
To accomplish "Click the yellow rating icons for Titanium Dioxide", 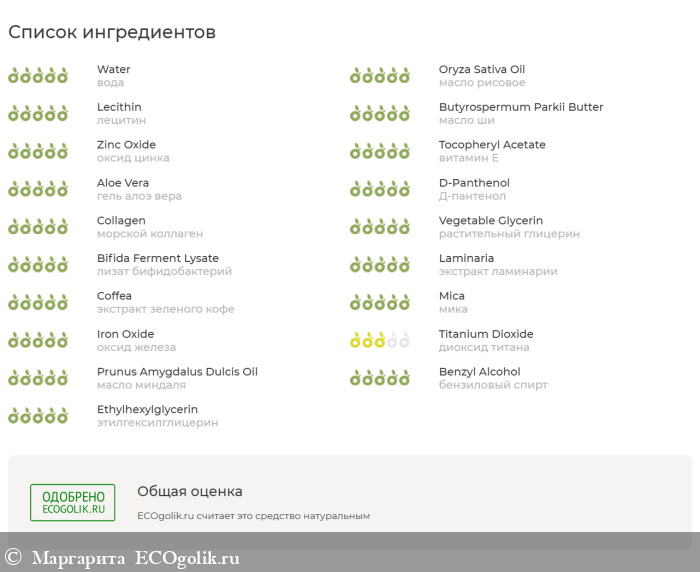I will (380, 341).
